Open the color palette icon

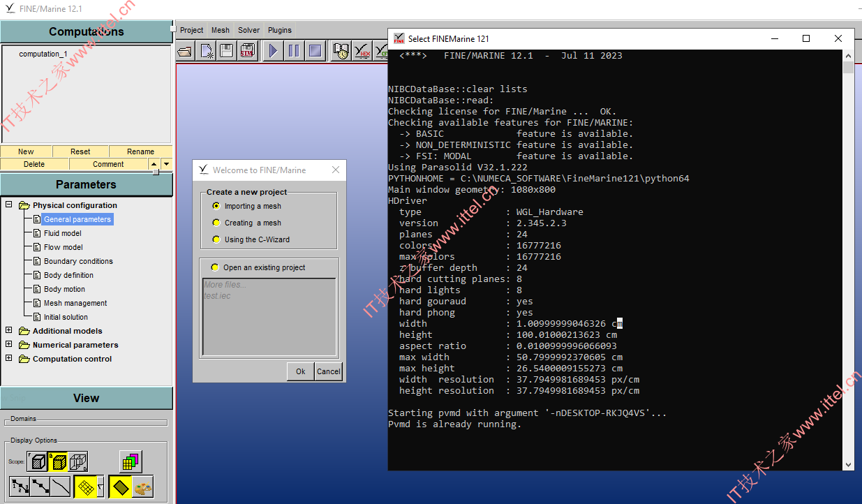click(x=142, y=487)
